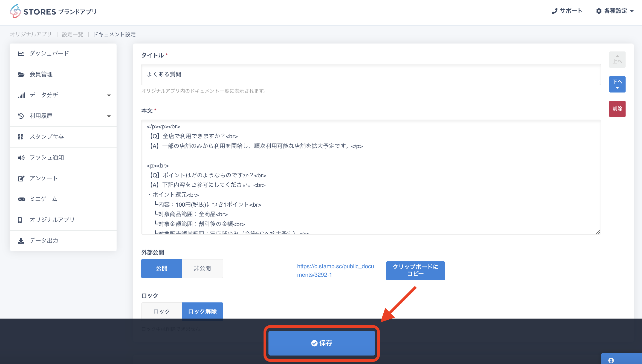Click the QR icon beside スタンプ付与

[21, 137]
